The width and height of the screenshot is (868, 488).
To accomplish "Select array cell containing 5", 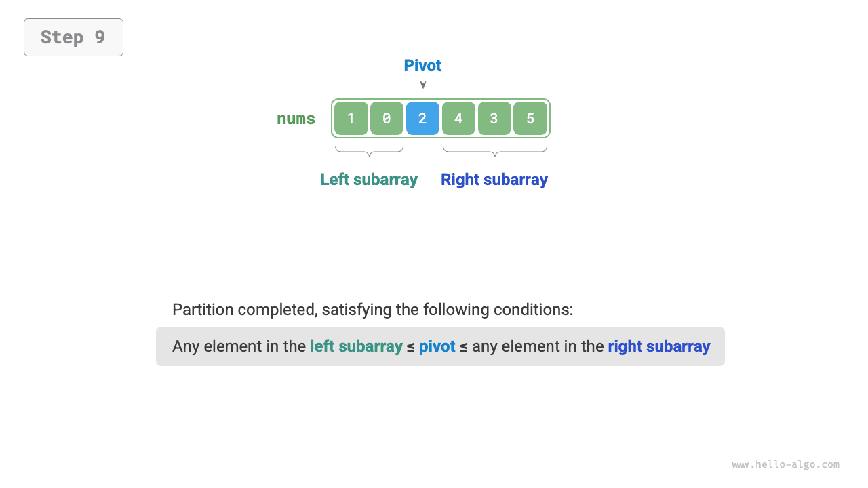I will pyautogui.click(x=530, y=119).
